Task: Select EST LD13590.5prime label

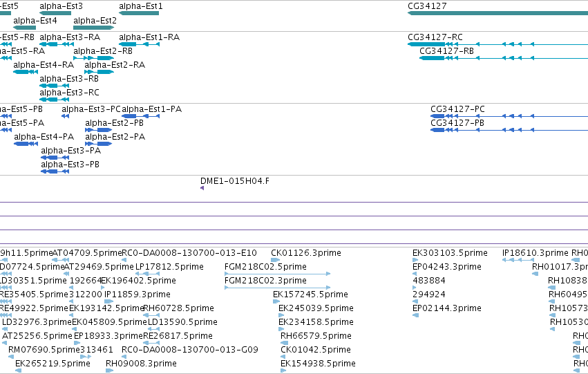Action: [x=182, y=323]
